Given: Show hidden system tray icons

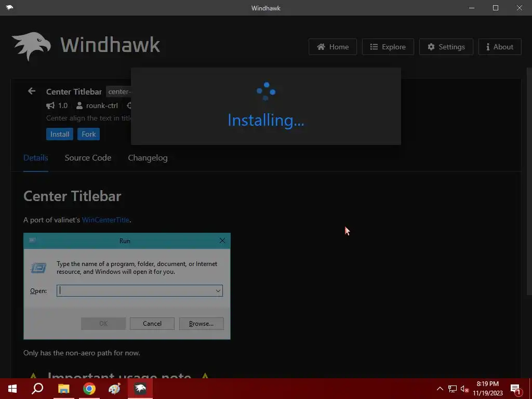Looking at the screenshot, I should 440,389.
